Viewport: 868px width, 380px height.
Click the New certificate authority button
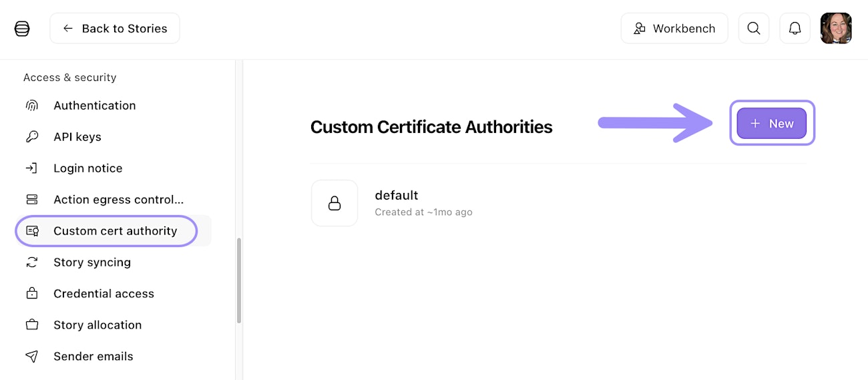pos(771,124)
